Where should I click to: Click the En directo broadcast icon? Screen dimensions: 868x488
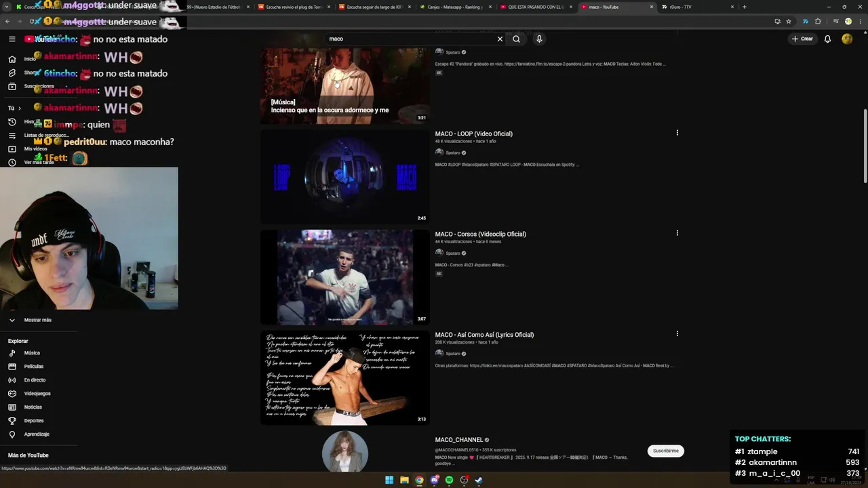(x=12, y=380)
